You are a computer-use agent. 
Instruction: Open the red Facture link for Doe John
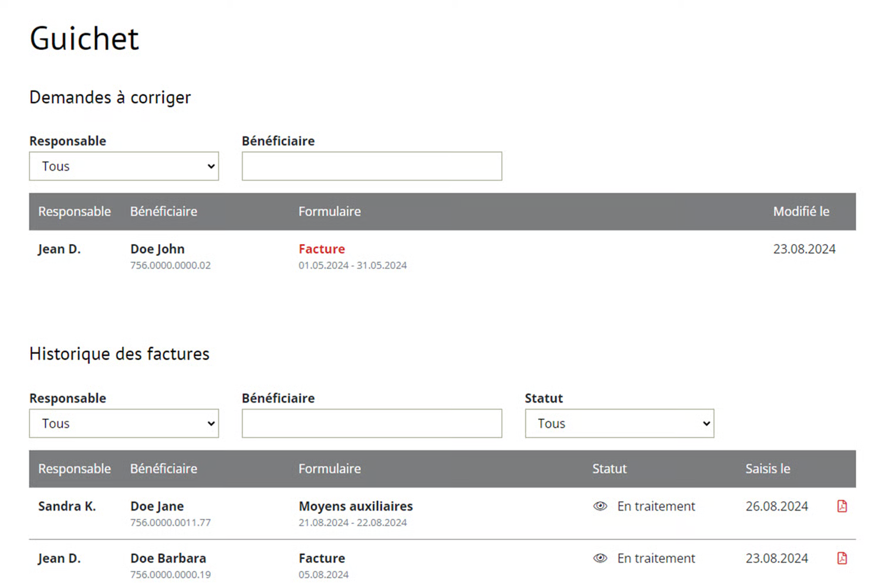click(322, 249)
